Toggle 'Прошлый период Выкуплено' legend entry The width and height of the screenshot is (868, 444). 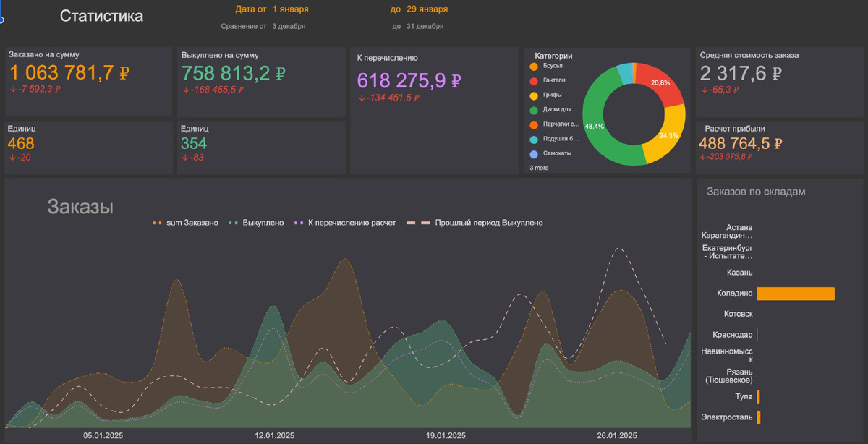475,223
